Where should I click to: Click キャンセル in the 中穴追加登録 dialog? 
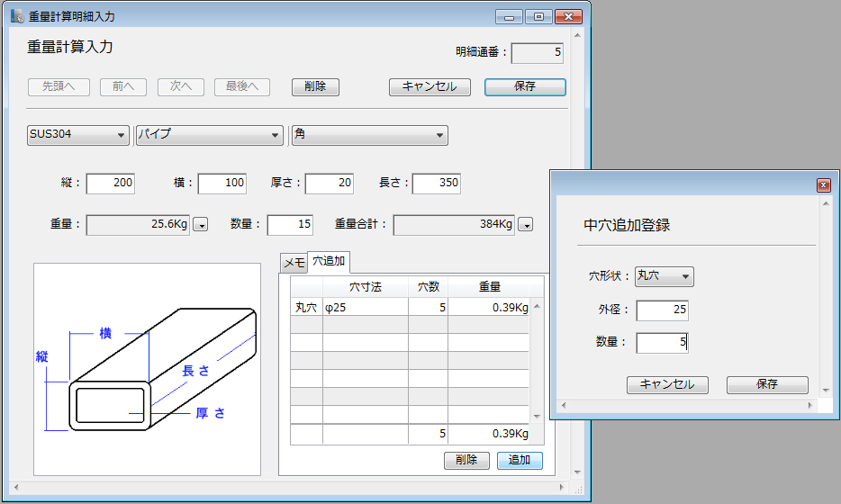[667, 384]
